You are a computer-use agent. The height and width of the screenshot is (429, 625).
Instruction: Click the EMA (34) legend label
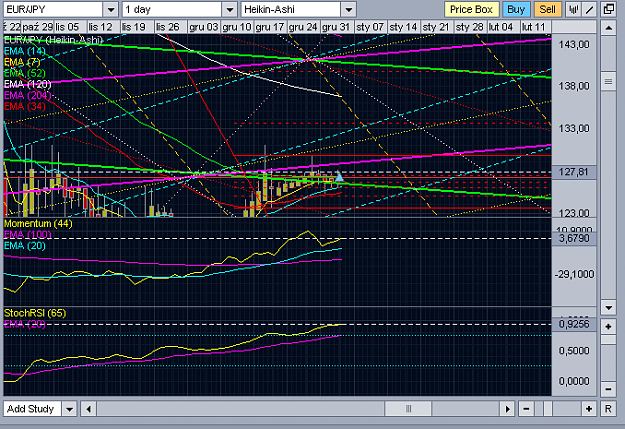pyautogui.click(x=25, y=106)
